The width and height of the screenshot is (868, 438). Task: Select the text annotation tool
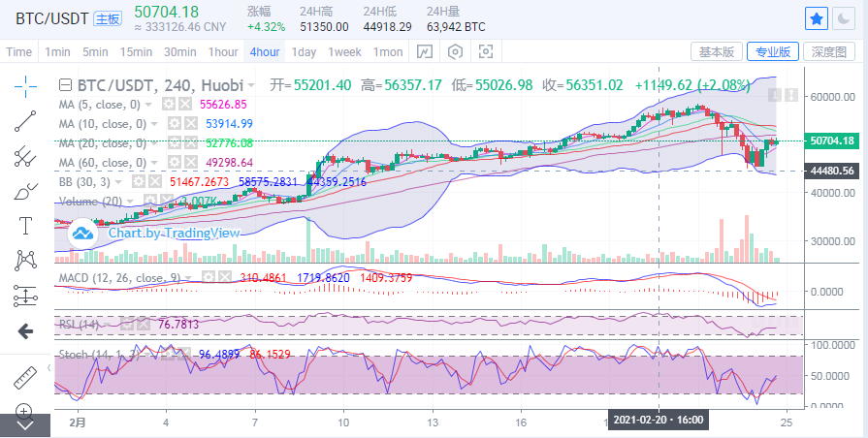pyautogui.click(x=25, y=226)
